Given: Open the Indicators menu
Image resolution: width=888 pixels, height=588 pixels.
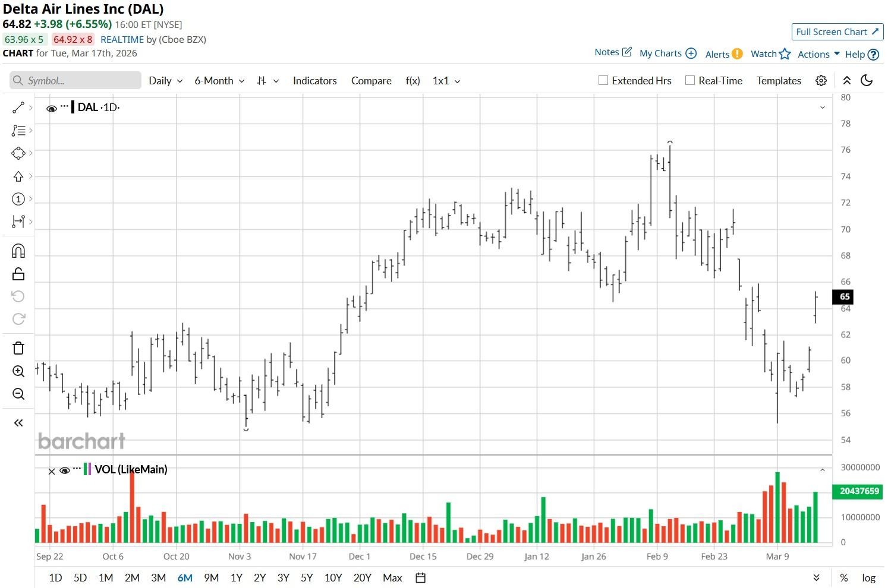Looking at the screenshot, I should tap(315, 81).
